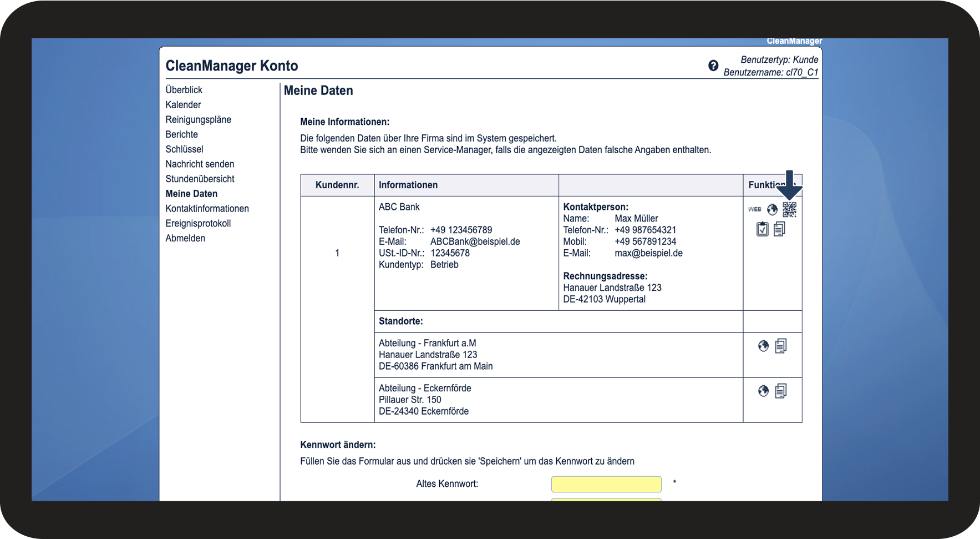
Task: Open the Schlüssel page
Action: pos(184,149)
